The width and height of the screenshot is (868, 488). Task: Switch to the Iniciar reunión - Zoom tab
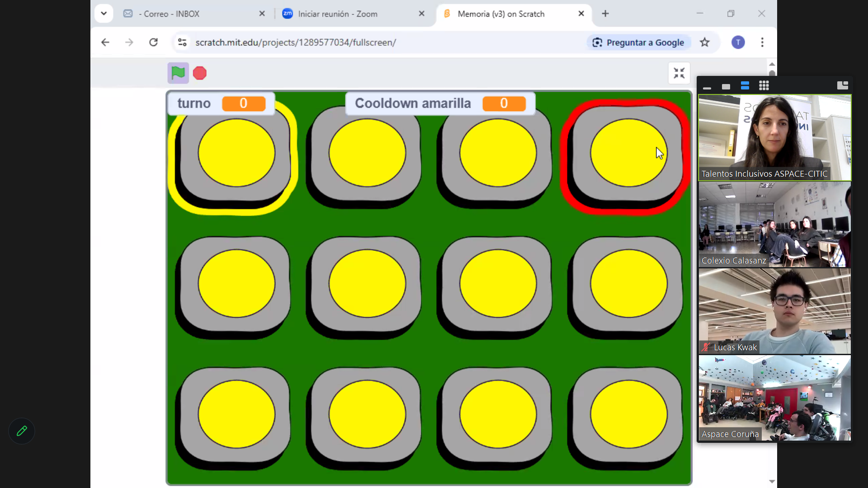point(337,14)
